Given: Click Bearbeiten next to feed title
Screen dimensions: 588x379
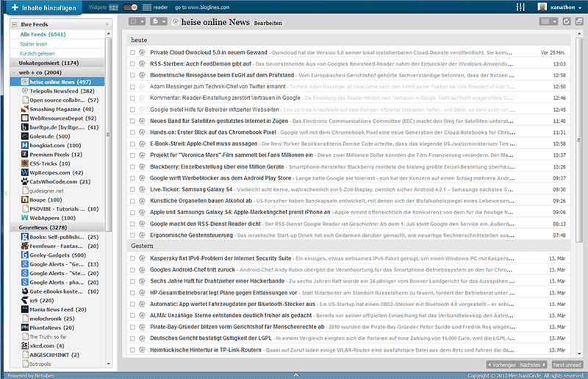Looking at the screenshot, I should [268, 23].
